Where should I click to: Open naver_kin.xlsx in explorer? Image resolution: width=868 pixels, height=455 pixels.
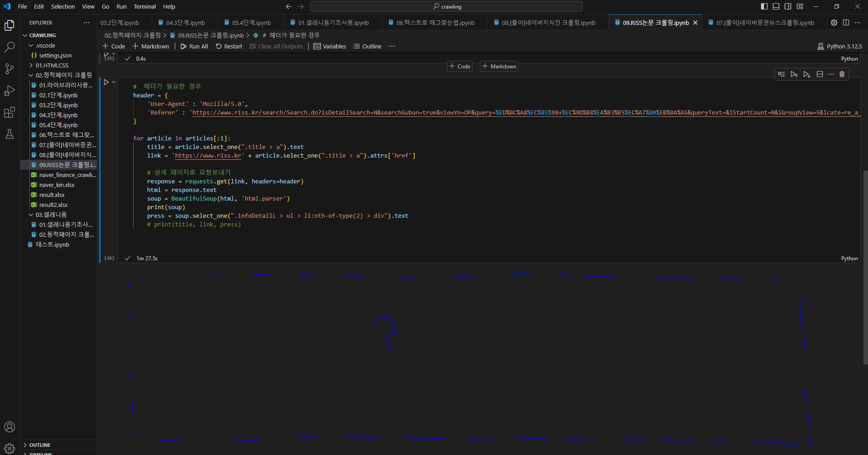59,185
